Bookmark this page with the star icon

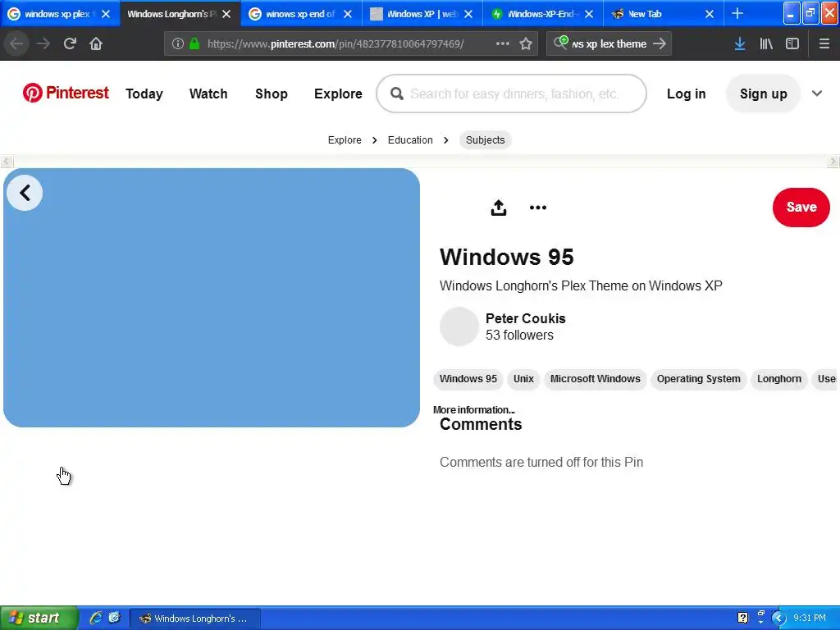click(526, 43)
